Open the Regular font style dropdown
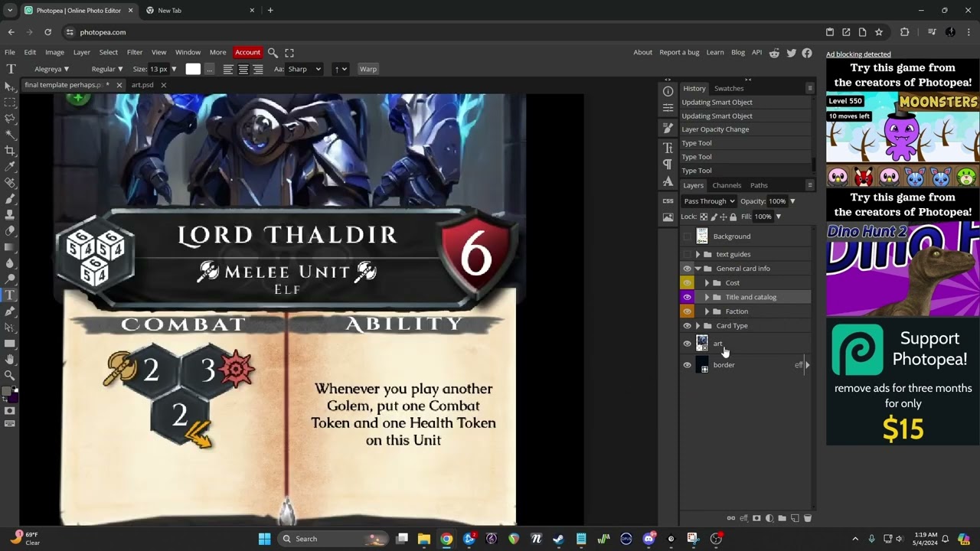Screen dimensions: 980x551 pyautogui.click(x=106, y=69)
